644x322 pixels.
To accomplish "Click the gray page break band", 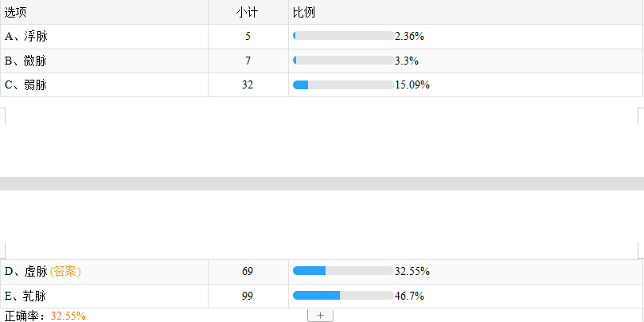I will 322,183.
